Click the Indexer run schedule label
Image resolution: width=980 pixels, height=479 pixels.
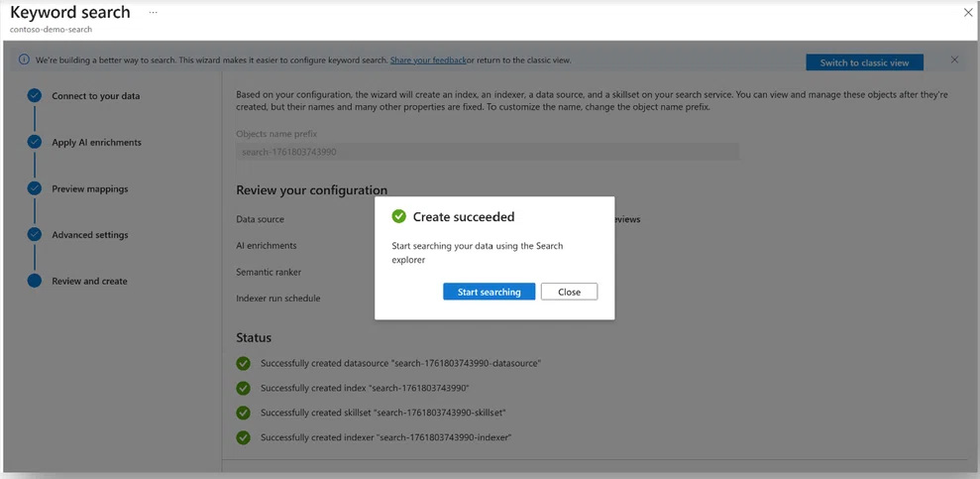(278, 299)
